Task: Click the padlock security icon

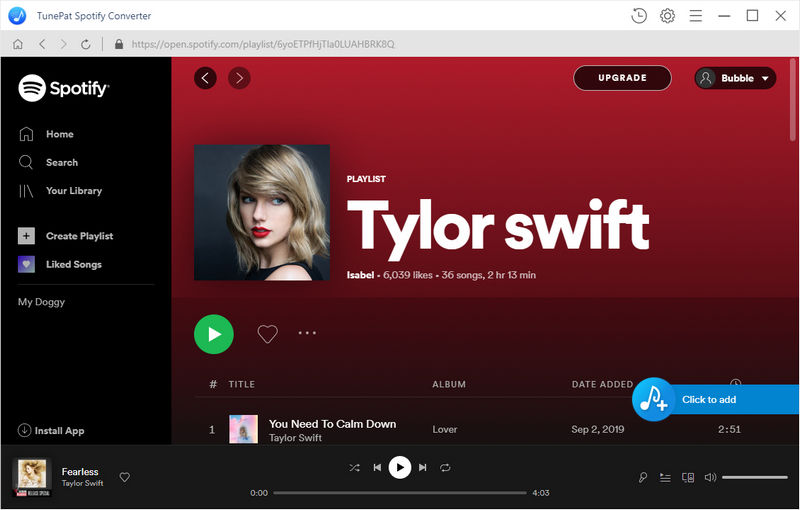Action: coord(119,44)
